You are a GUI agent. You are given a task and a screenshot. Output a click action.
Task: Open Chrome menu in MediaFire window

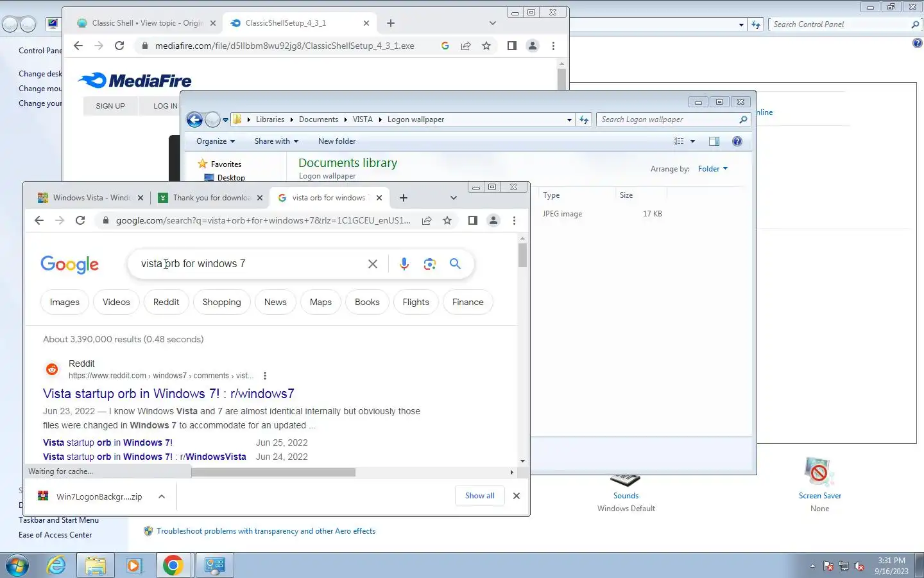point(553,46)
